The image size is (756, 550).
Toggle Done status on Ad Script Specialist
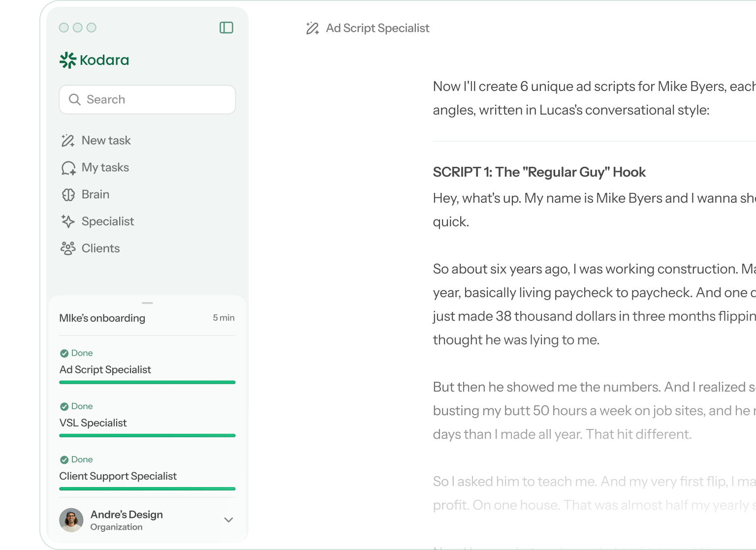tap(64, 353)
